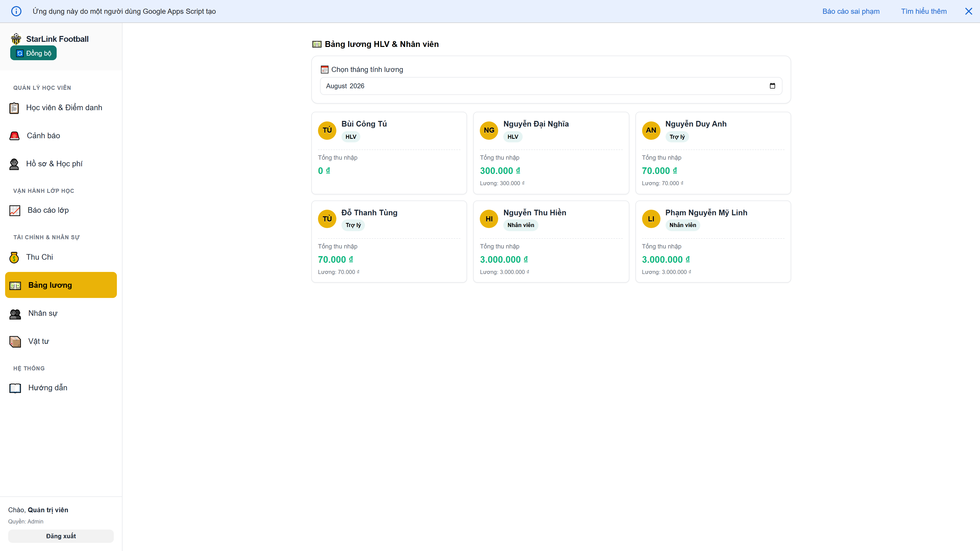Go to the Cảnh báo page
980x551 pixels.
point(61,136)
